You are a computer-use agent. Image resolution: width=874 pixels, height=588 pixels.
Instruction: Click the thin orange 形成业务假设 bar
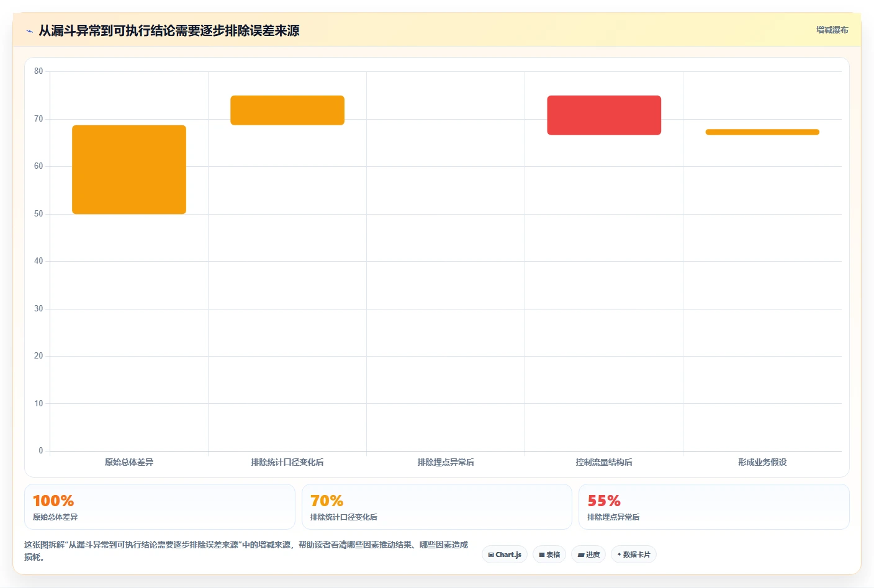(x=762, y=132)
